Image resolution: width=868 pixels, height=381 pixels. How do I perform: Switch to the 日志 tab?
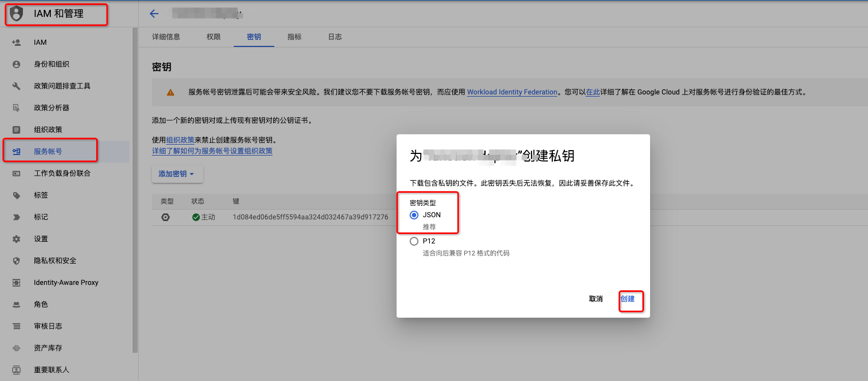click(x=335, y=37)
